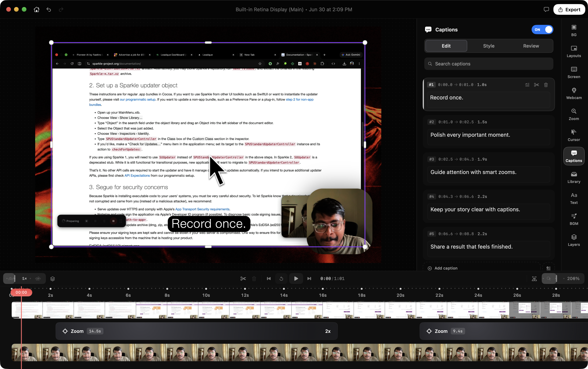
Task: Edit caption text 'Polish every important moment.'
Action: [489, 137]
